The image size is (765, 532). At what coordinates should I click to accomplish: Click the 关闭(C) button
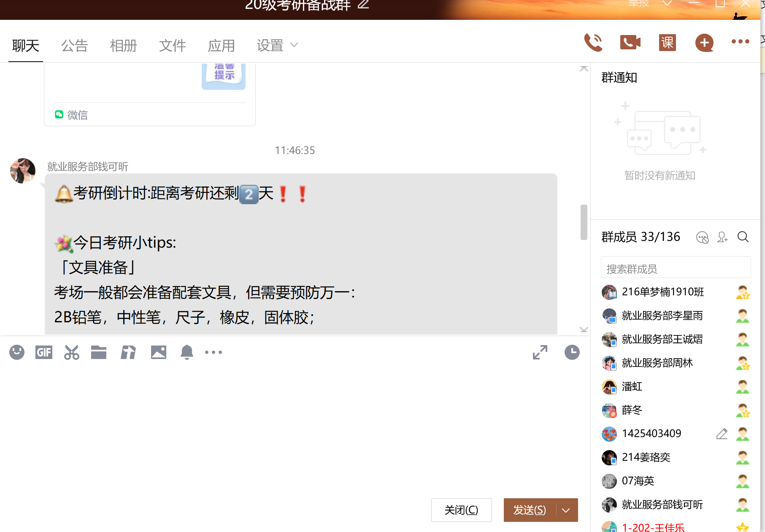pyautogui.click(x=461, y=510)
